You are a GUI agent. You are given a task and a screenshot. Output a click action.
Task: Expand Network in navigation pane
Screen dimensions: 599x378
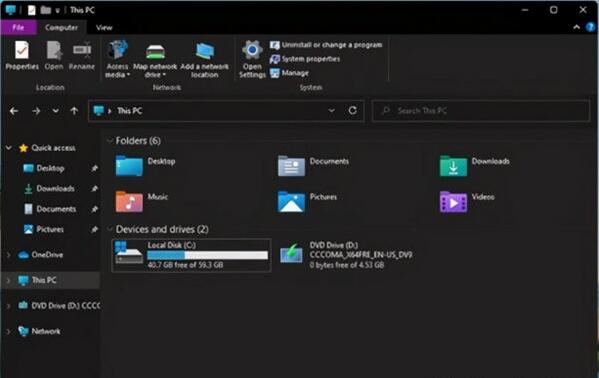[x=8, y=331]
